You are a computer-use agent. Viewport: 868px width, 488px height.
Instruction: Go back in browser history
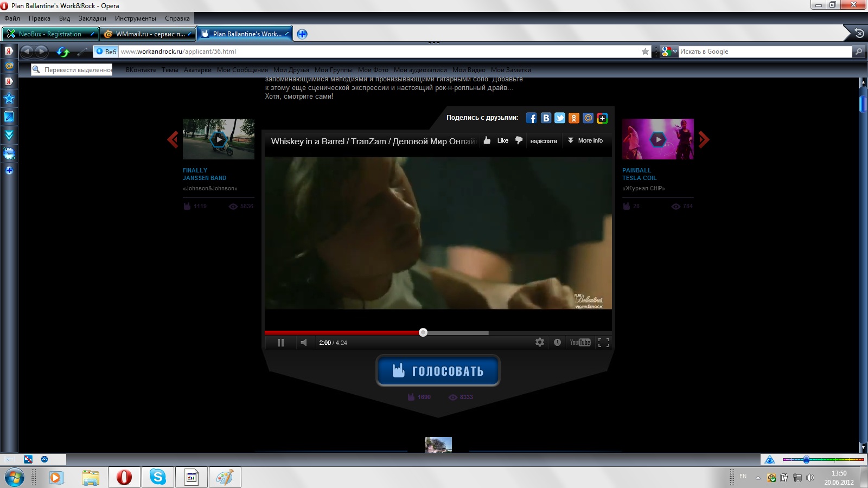click(27, 52)
